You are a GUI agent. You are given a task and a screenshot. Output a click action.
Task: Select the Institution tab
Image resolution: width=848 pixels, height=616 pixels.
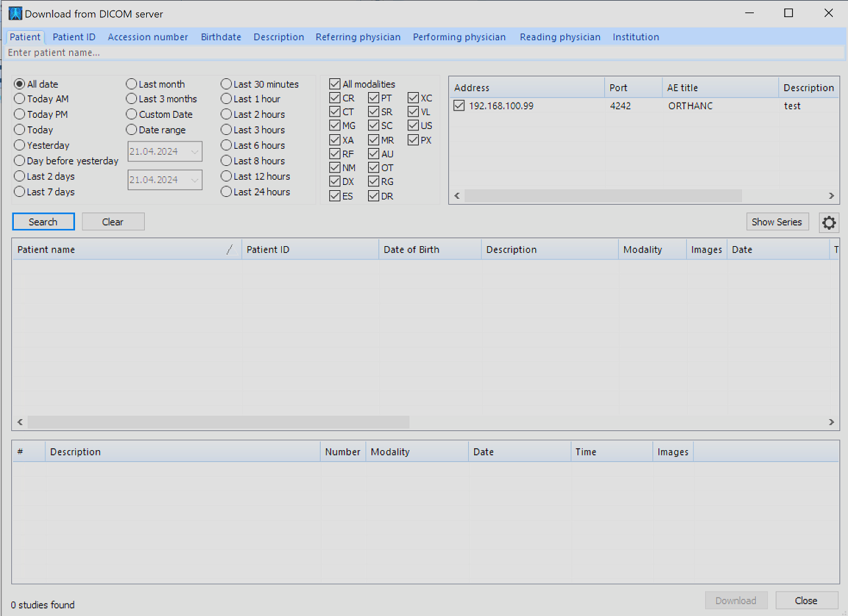[x=636, y=37]
